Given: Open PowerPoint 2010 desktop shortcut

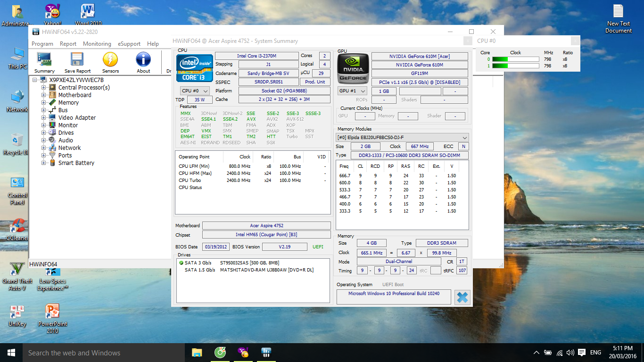Looking at the screenshot, I should 52,319.
